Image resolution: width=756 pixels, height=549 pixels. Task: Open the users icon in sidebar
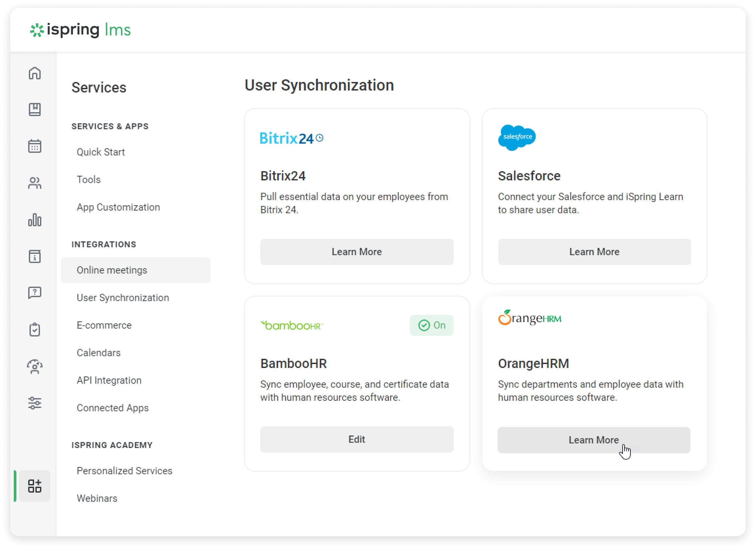[35, 183]
